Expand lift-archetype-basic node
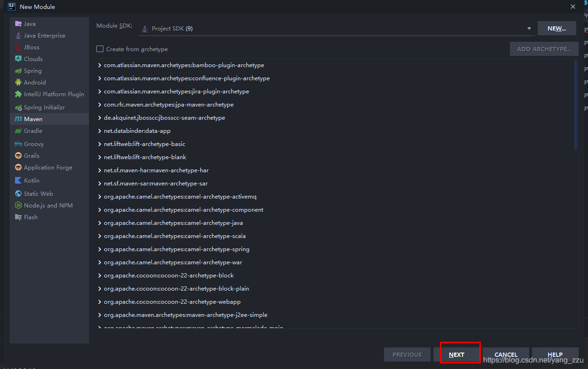The image size is (588, 369). pos(100,144)
